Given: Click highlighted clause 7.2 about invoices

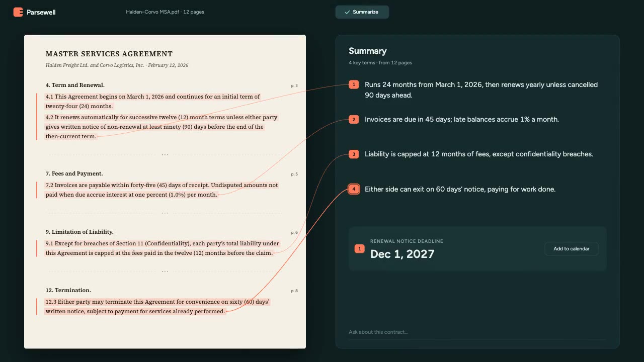Looking at the screenshot, I should (162, 190).
